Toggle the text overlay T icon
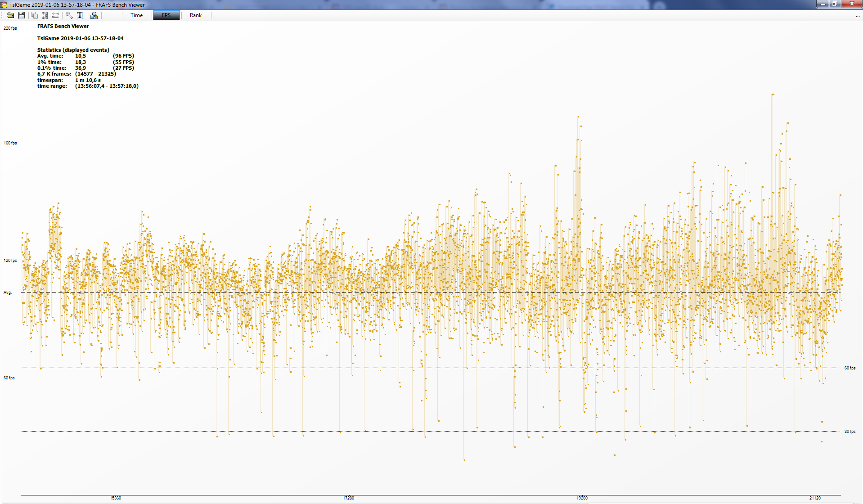863x504 pixels. (x=80, y=15)
